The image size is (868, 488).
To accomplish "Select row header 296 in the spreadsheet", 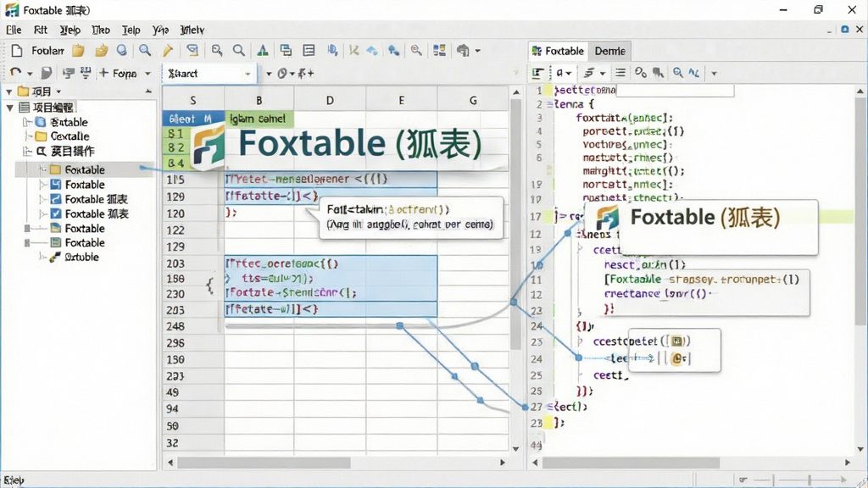I will 192,343.
